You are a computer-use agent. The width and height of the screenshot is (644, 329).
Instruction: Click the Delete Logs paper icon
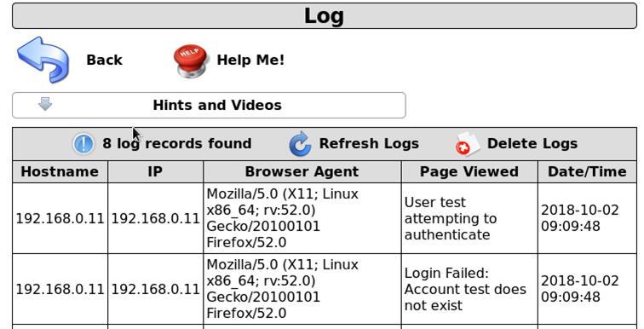coord(468,144)
